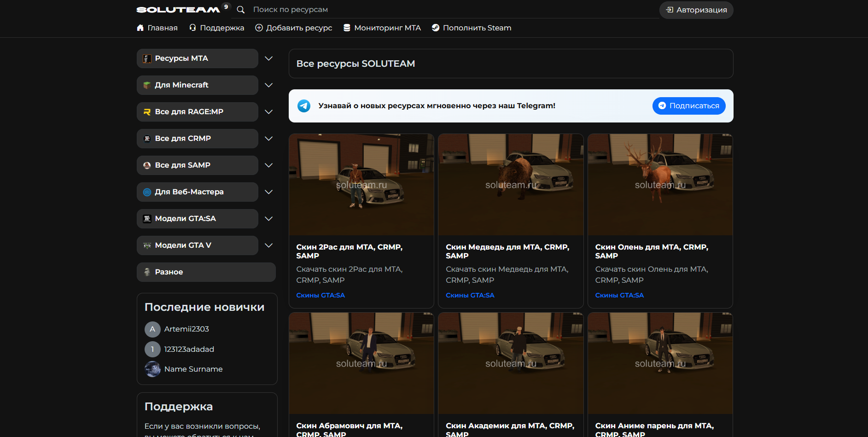
Task: Expand the Ресурсы MTA chevron
Action: [x=269, y=58]
